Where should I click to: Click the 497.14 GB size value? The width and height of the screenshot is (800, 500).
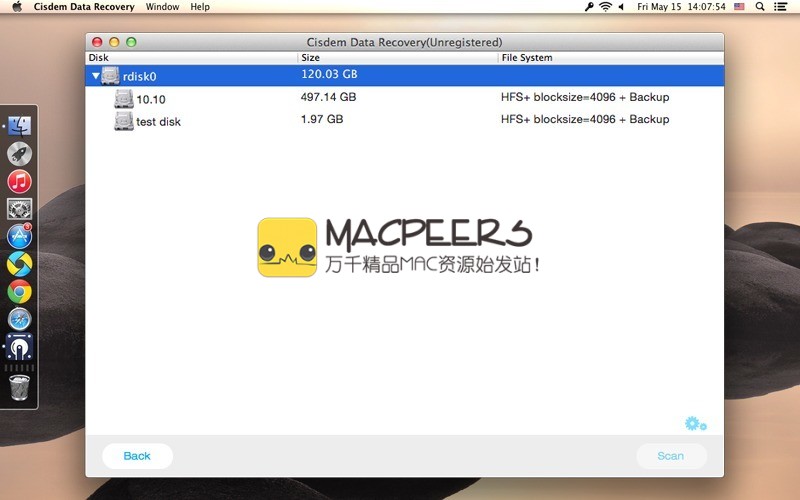[328, 97]
